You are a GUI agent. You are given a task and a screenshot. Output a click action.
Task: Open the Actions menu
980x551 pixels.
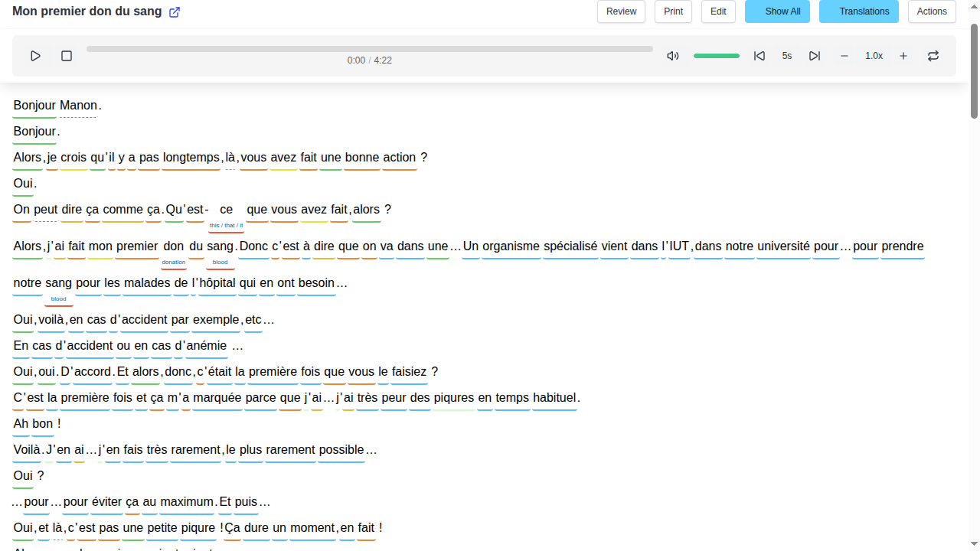[932, 11]
